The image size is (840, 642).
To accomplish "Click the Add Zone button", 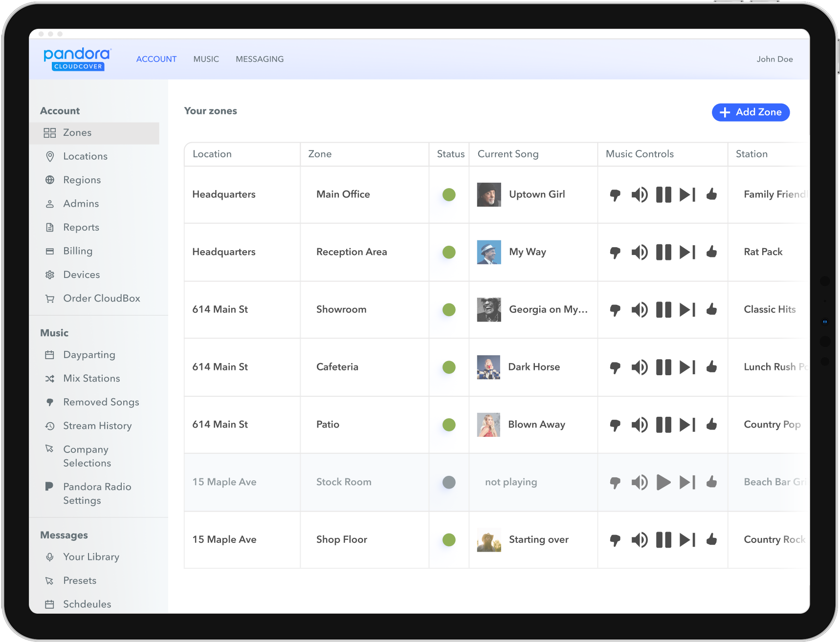I will (751, 112).
